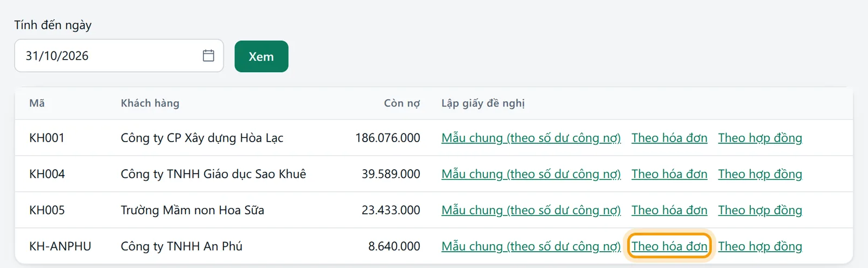Open Theo hợp đồng for KH001
Viewport: 868px width, 268px height.
[760, 138]
